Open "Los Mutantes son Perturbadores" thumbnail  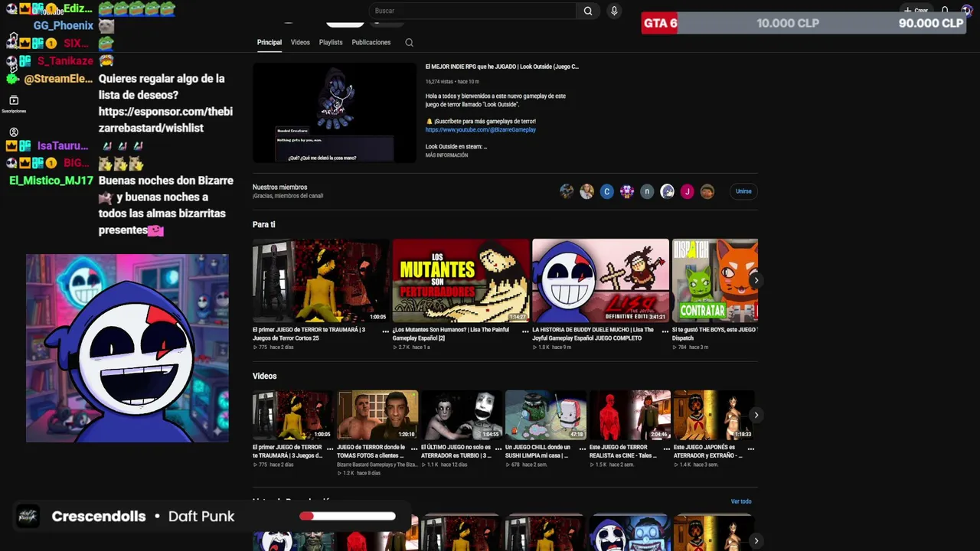click(x=461, y=280)
